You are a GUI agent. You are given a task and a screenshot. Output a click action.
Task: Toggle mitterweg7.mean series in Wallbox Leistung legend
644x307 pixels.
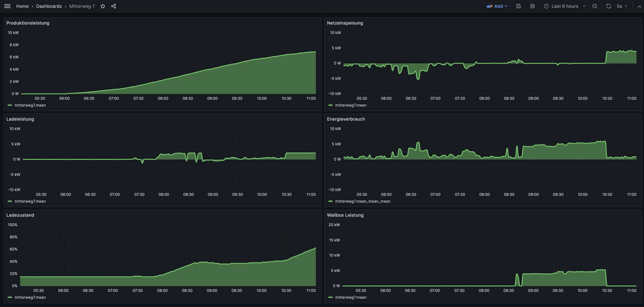(351, 298)
